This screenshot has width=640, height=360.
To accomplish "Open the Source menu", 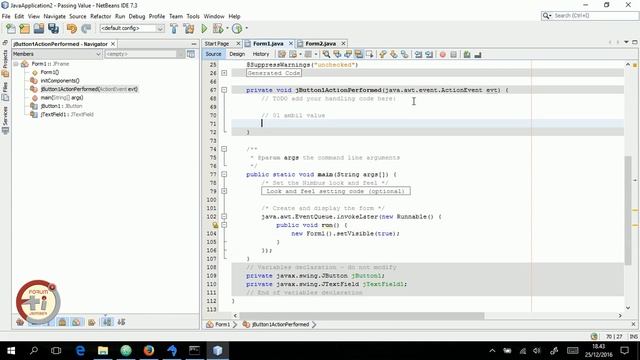I will click(78, 16).
